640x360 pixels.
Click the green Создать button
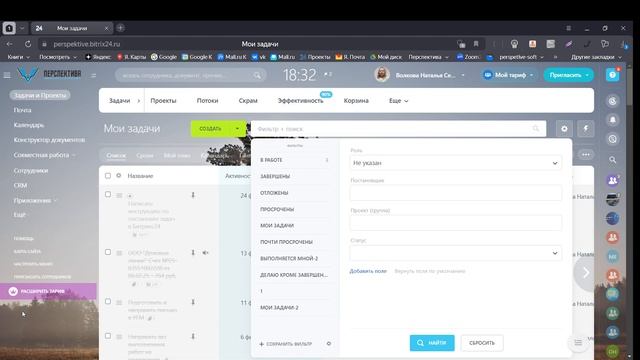(x=211, y=129)
